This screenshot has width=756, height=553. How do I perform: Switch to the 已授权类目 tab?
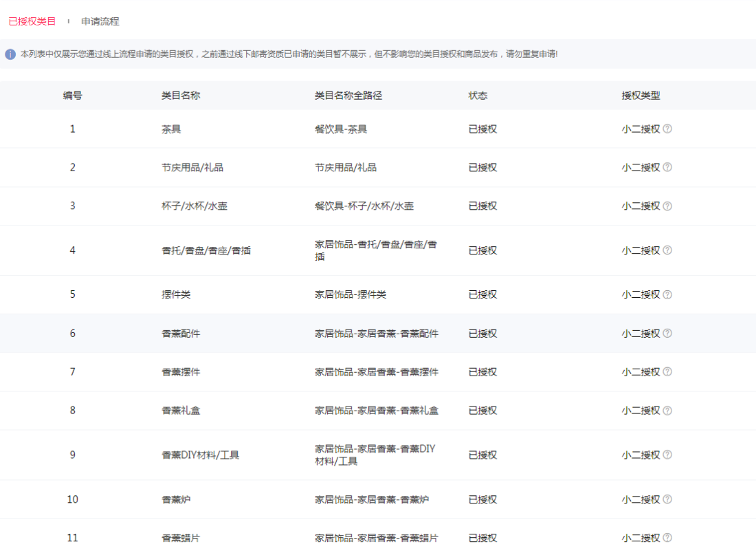[32, 21]
